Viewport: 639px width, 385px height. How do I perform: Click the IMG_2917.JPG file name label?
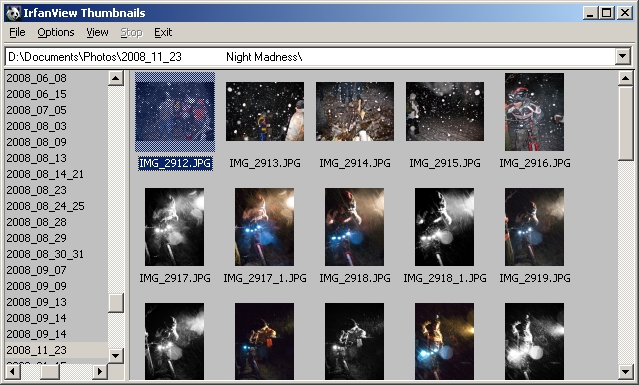(175, 278)
